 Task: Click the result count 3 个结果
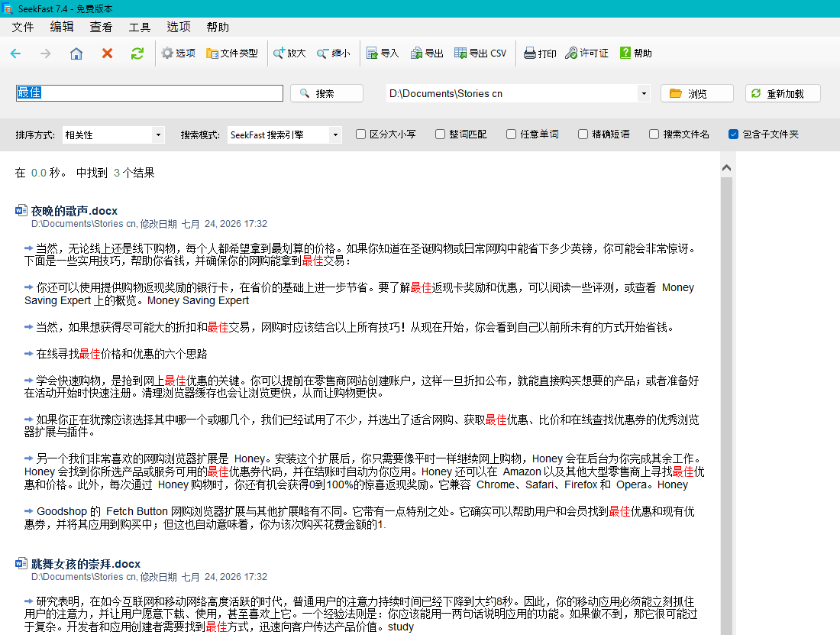coord(134,173)
